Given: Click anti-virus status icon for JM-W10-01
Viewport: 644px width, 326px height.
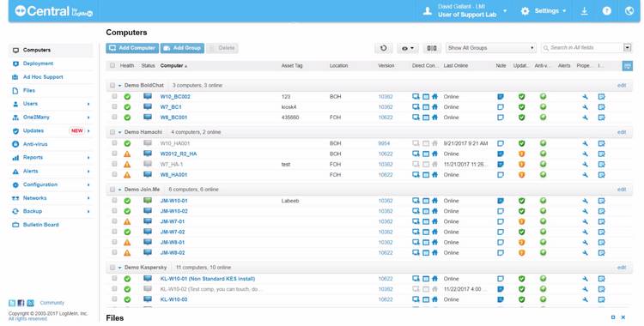Looking at the screenshot, I should pos(543,201).
